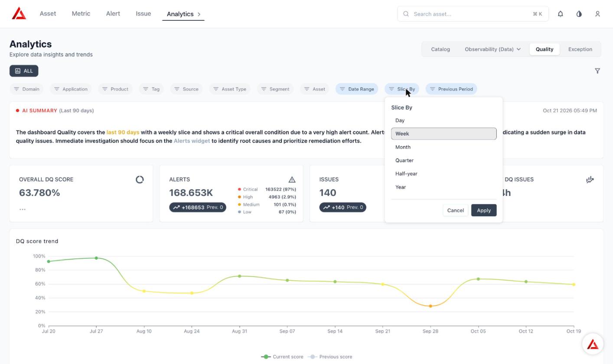The image size is (613, 364).
Task: Click the Overall DQ Score donut icon
Action: tap(140, 179)
